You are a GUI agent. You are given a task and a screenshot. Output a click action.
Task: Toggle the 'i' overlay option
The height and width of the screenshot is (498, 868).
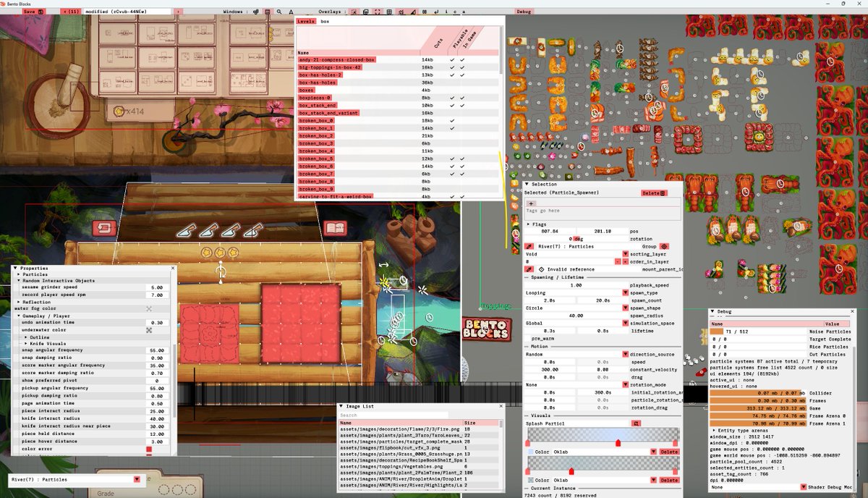pyautogui.click(x=446, y=12)
